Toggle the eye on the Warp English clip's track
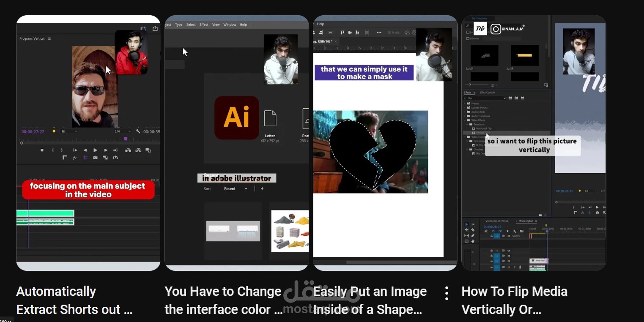The height and width of the screenshot is (322, 644). (x=509, y=261)
